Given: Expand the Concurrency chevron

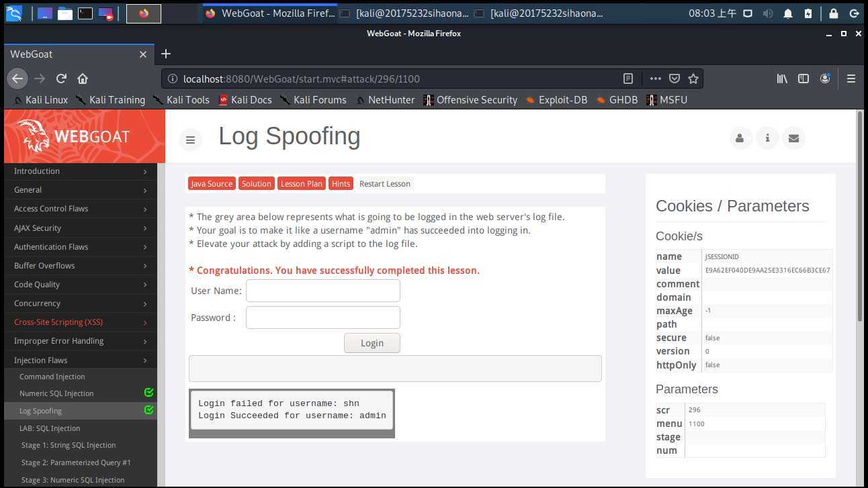Looking at the screenshot, I should (x=145, y=303).
